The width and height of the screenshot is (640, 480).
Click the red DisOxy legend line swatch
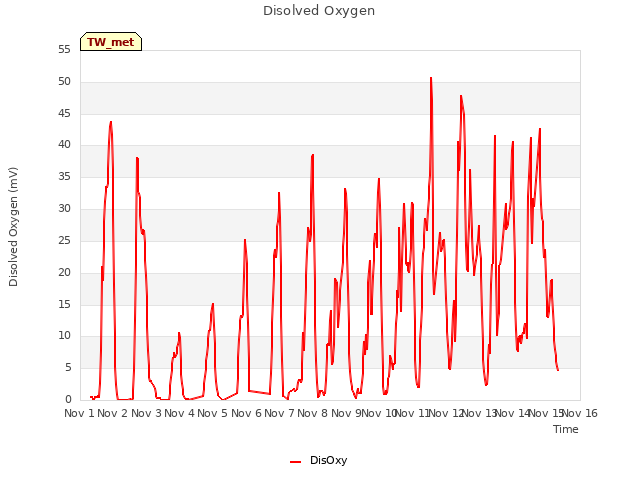[295, 462]
